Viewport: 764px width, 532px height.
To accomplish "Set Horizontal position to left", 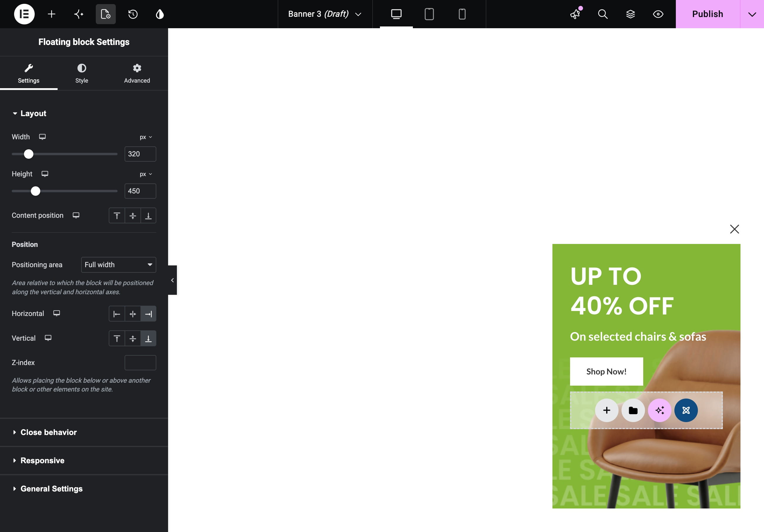I will [117, 314].
